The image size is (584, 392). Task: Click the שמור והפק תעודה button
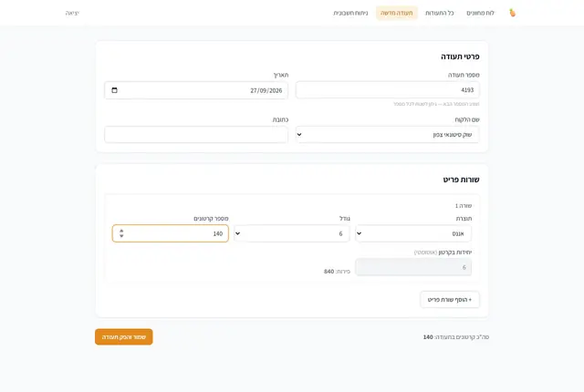[124, 337]
